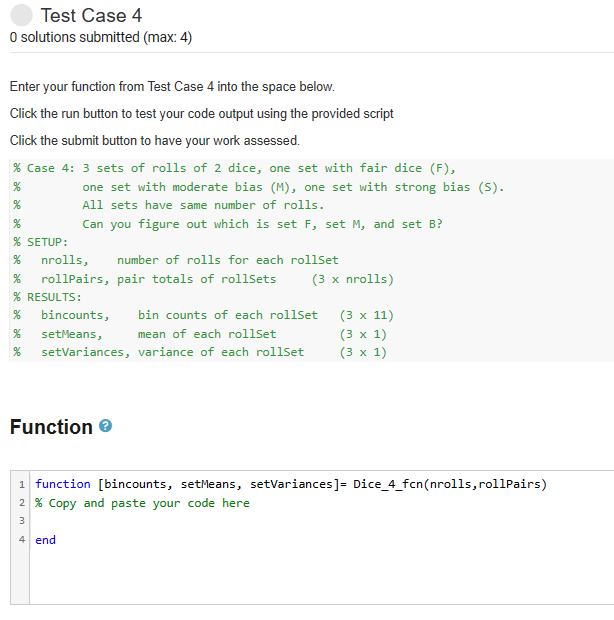The image size is (614, 620).
Task: Click the '% RESULTS:' comment line
Action: [47, 297]
